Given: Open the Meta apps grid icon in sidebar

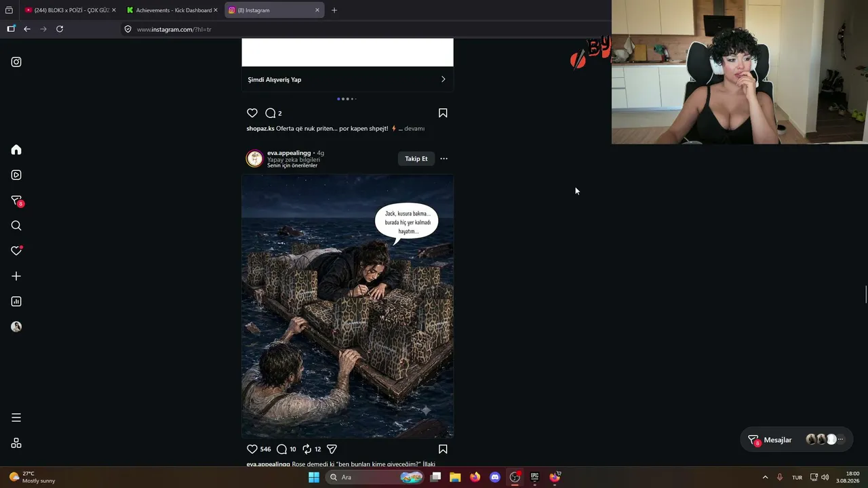Looking at the screenshot, I should [x=16, y=443].
